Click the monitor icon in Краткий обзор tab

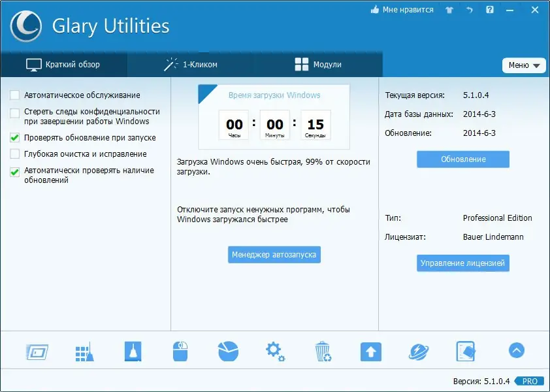[x=34, y=65]
